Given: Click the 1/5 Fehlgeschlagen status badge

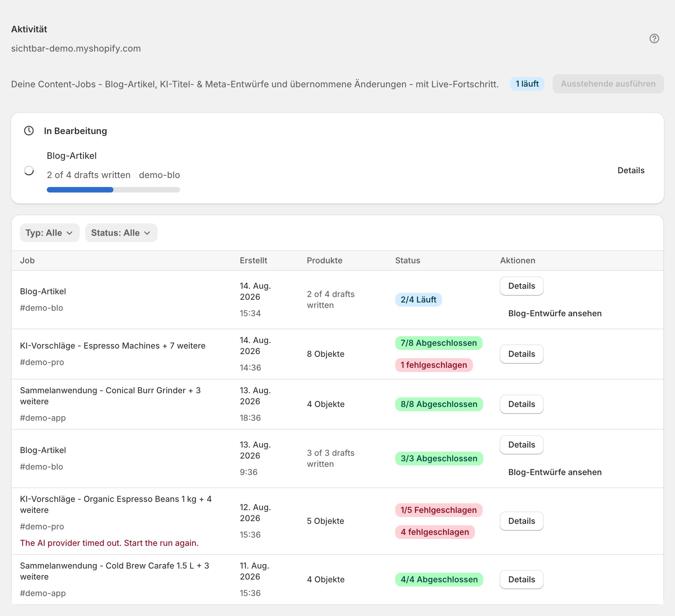Looking at the screenshot, I should click(x=439, y=510).
